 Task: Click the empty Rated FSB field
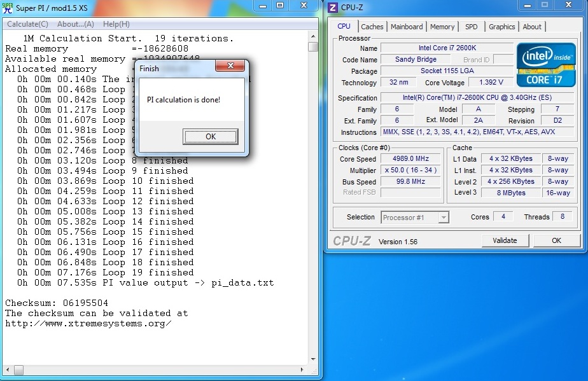click(410, 192)
